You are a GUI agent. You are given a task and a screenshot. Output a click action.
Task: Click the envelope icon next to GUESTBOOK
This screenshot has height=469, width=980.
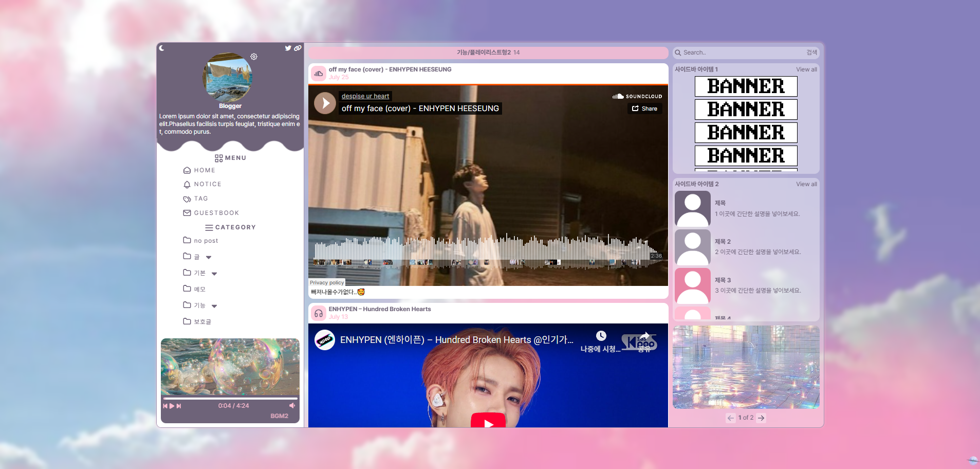187,213
